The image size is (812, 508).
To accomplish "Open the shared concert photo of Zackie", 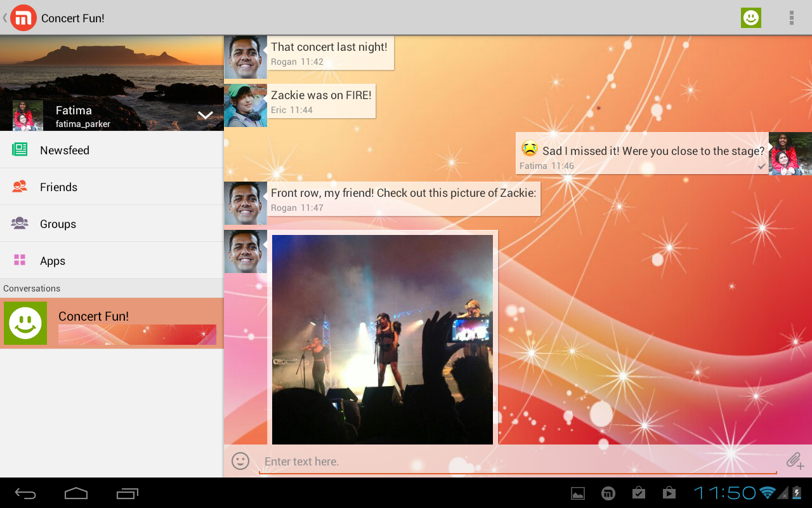I will [383, 340].
